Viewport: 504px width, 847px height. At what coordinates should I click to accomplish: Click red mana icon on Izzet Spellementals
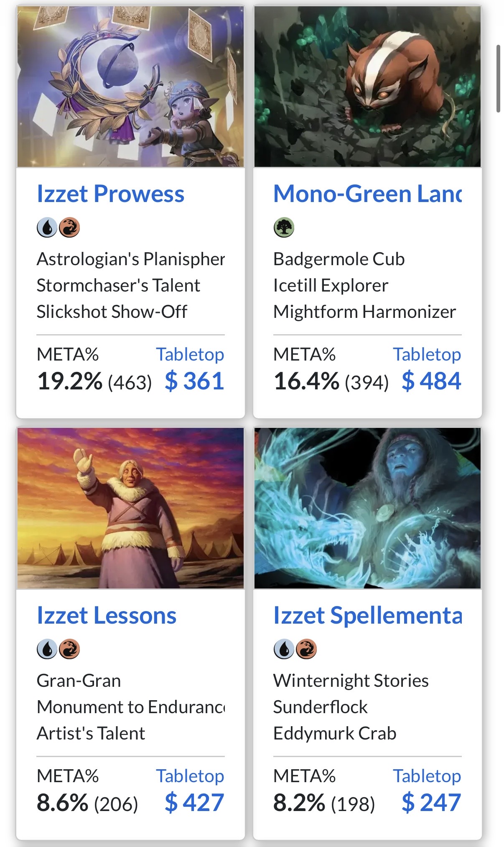click(306, 650)
